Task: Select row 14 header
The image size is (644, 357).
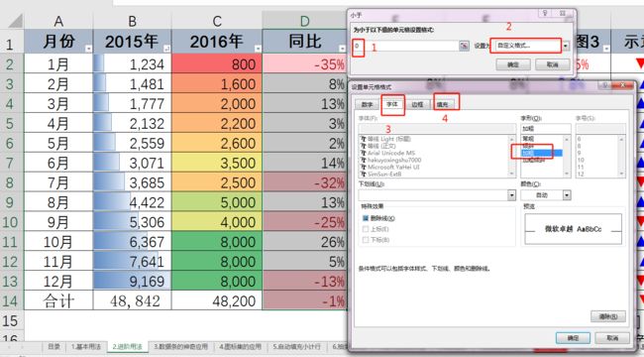Action: [12, 300]
